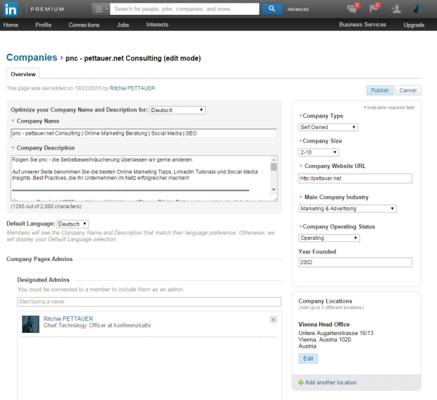Click inside the Company Description textarea

point(141,178)
